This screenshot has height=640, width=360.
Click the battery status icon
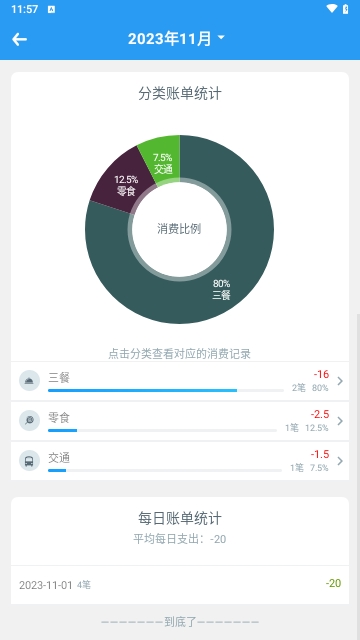tap(346, 9)
